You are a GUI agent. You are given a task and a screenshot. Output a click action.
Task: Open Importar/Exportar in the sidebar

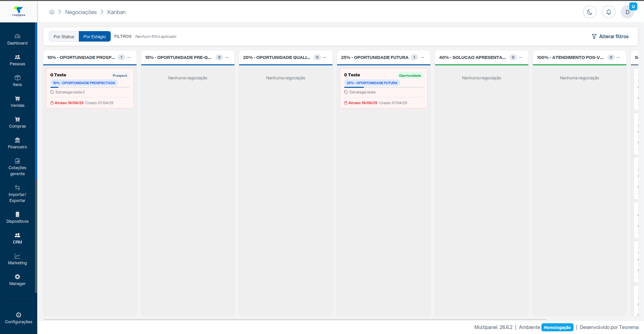(17, 194)
